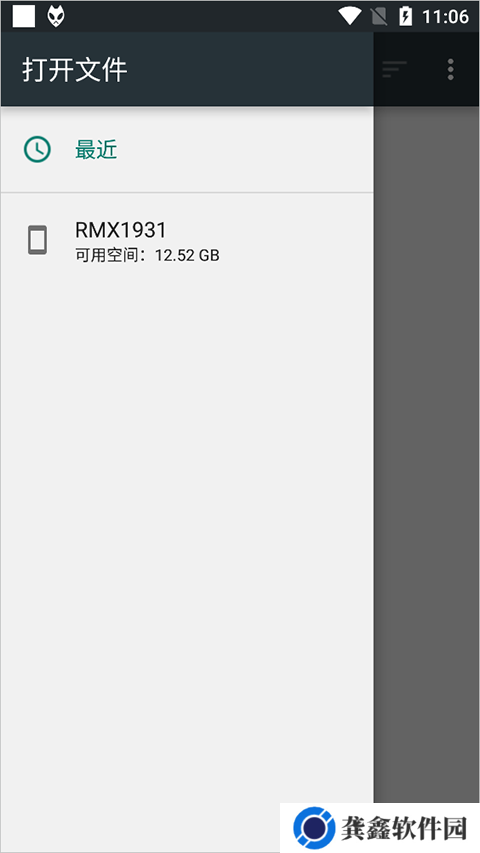Tap the battery charging status icon
Viewport: 480px width, 853px height.
pyautogui.click(x=405, y=16)
